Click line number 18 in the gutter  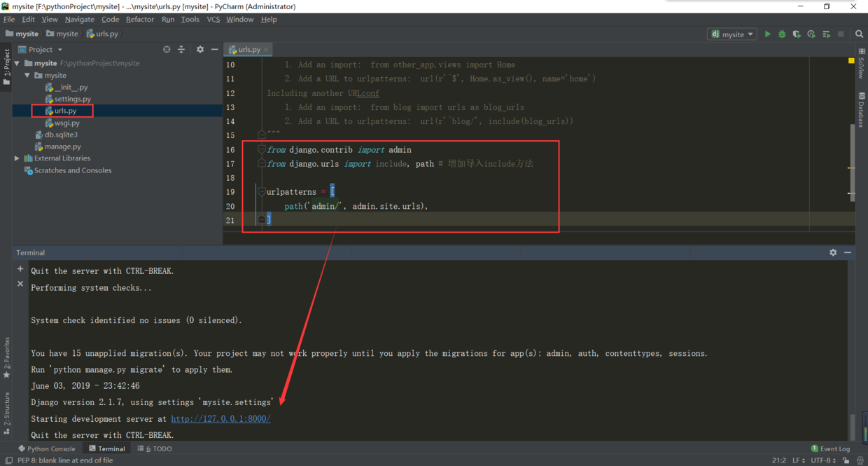click(x=230, y=178)
